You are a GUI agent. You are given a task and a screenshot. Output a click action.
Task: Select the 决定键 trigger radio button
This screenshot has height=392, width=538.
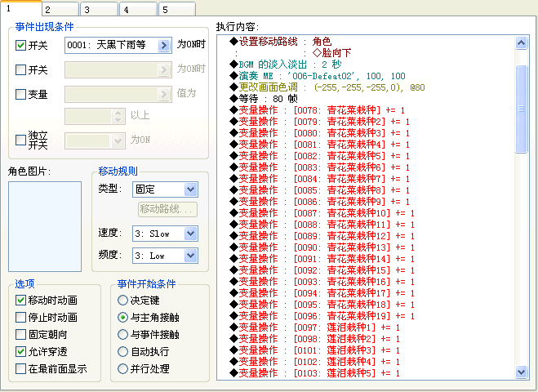pos(122,300)
